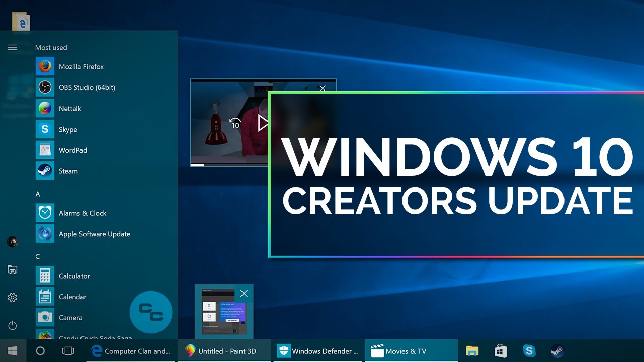Expand Start menu hamburger button
Screen dimensions: 644x362
tap(13, 47)
